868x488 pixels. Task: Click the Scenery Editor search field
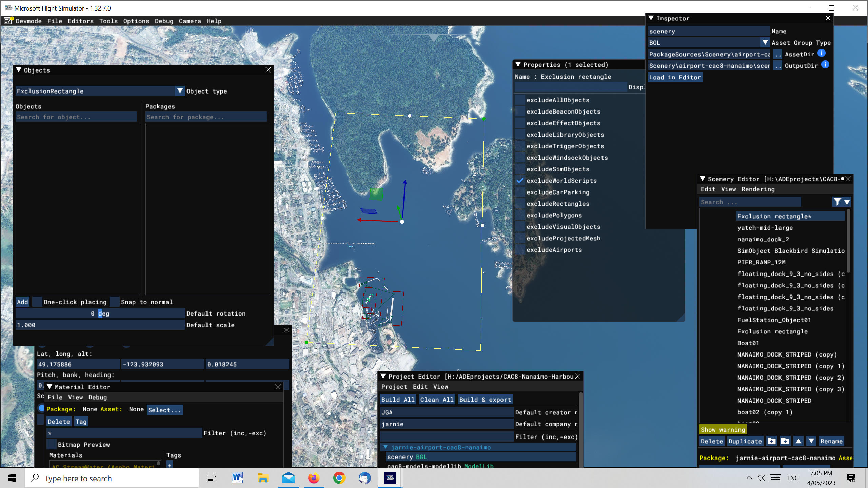750,202
